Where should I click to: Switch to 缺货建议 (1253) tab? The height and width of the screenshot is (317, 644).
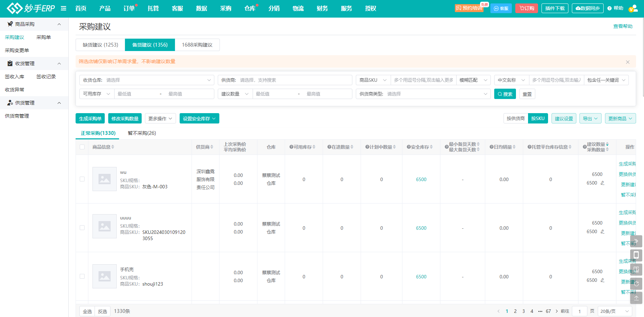(100, 45)
